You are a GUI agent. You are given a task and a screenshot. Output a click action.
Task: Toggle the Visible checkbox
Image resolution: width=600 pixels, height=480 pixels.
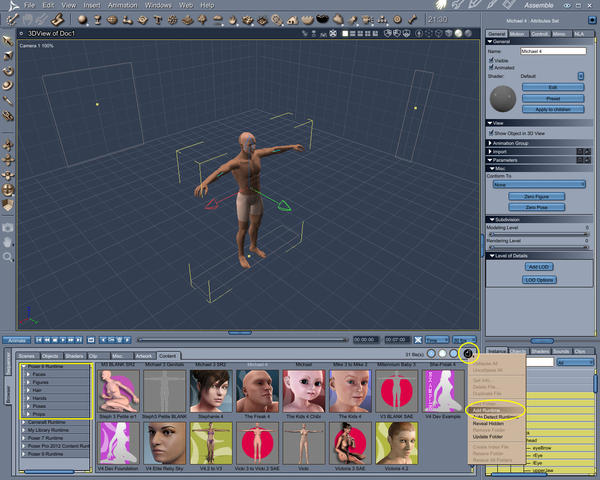click(491, 60)
